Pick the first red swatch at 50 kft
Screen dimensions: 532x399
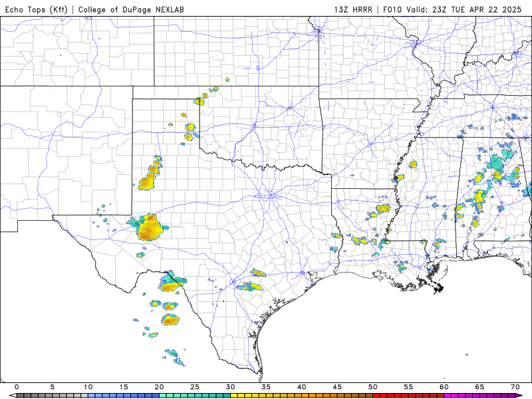click(376, 396)
